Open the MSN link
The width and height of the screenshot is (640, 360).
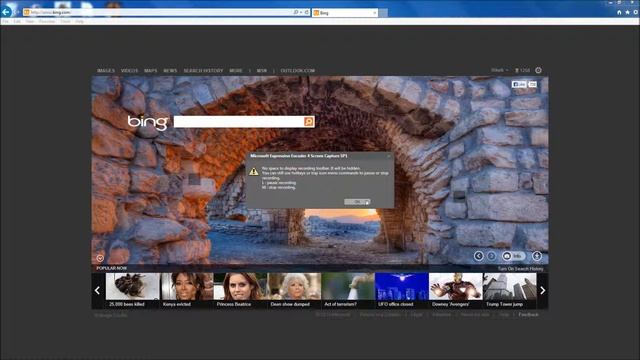pyautogui.click(x=262, y=71)
